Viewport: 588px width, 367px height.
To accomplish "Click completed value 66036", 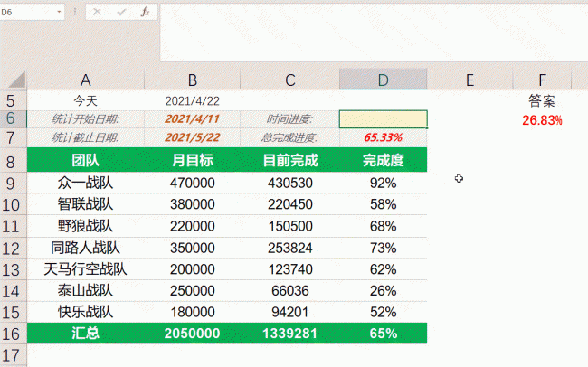I will [x=289, y=290].
